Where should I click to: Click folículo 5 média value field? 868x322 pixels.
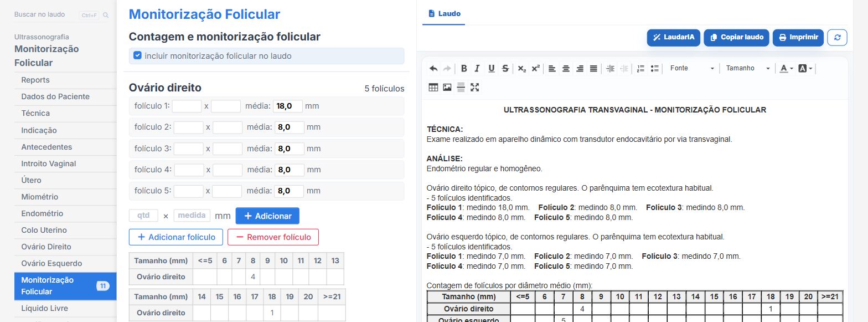click(289, 191)
